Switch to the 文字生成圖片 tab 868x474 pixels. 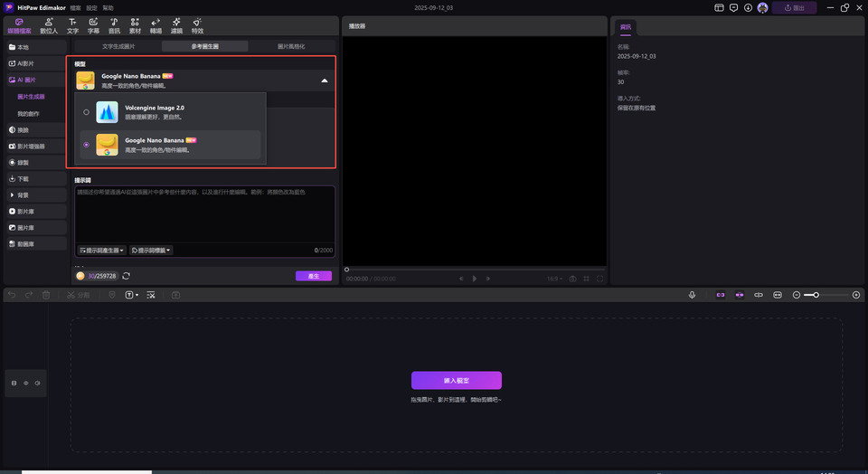pos(118,45)
